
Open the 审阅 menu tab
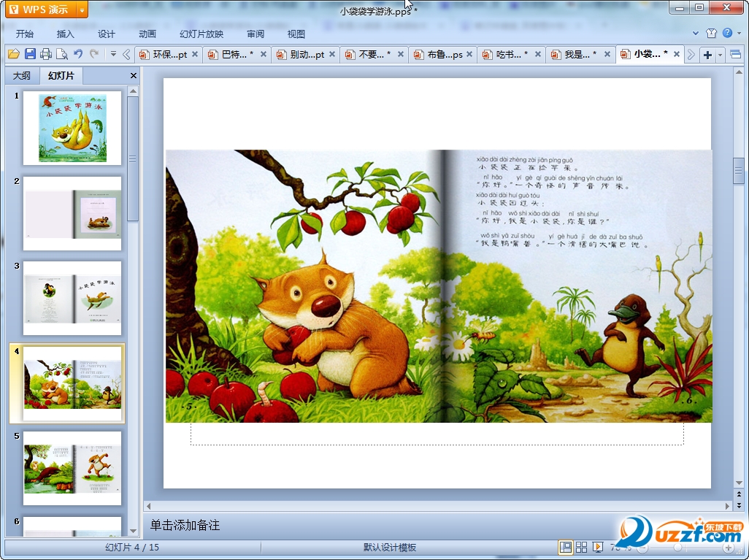pos(256,34)
